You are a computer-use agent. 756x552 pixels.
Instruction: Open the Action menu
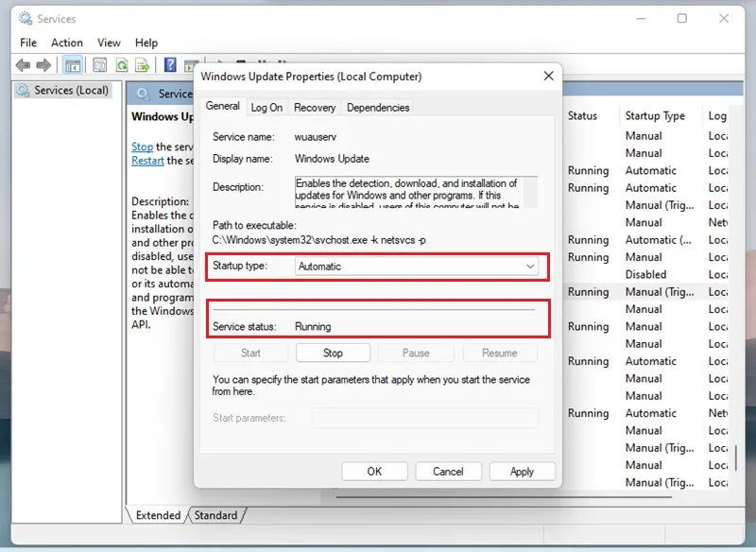pos(67,43)
